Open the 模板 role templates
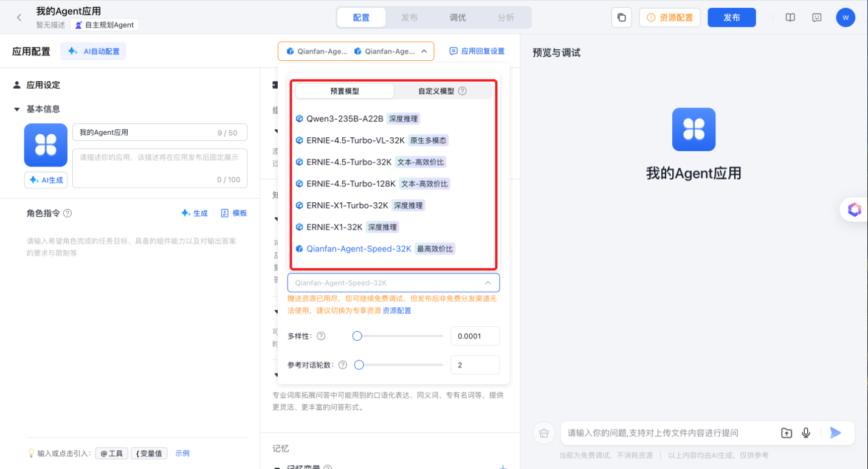The height and width of the screenshot is (469, 868). (x=234, y=213)
